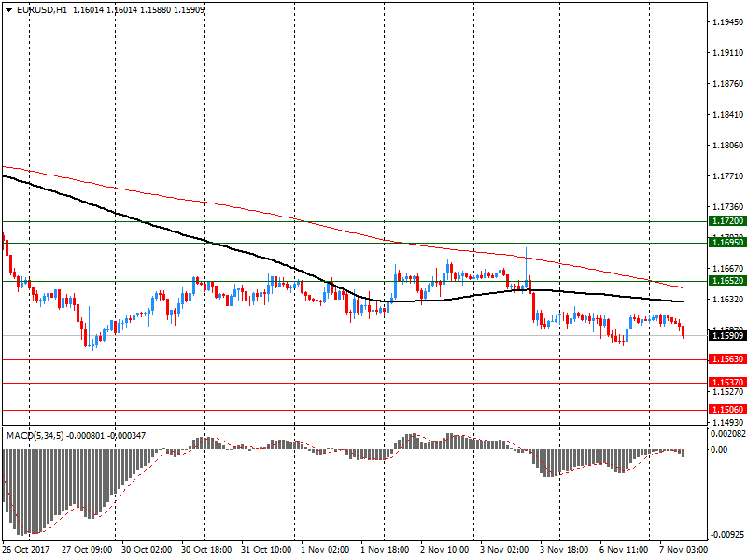This screenshot has height=560, width=747.
Task: Click the 1.16670 price scale value
Action: pos(728,269)
